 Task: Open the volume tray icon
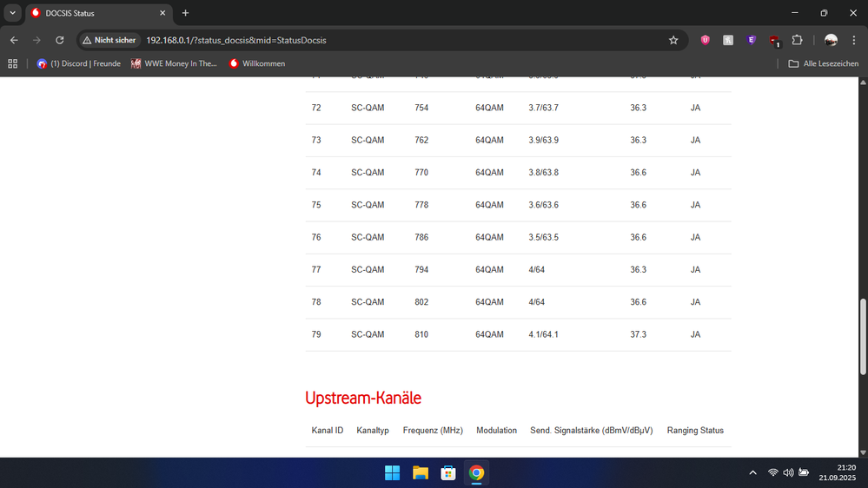(788, 472)
